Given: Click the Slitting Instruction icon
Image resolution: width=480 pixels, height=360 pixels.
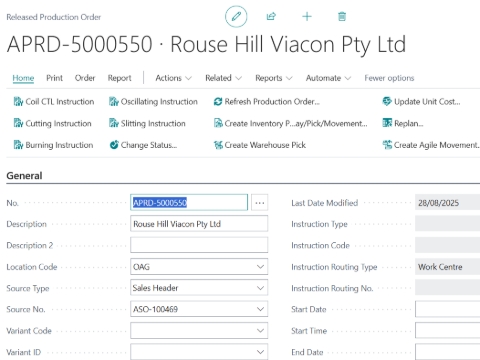Looking at the screenshot, I should 114,123.
